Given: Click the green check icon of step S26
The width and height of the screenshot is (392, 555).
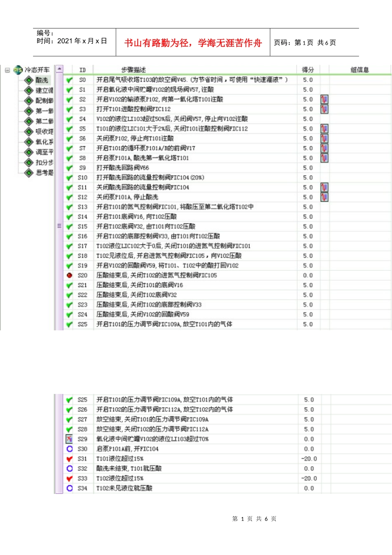Looking at the screenshot, I should click(69, 410).
